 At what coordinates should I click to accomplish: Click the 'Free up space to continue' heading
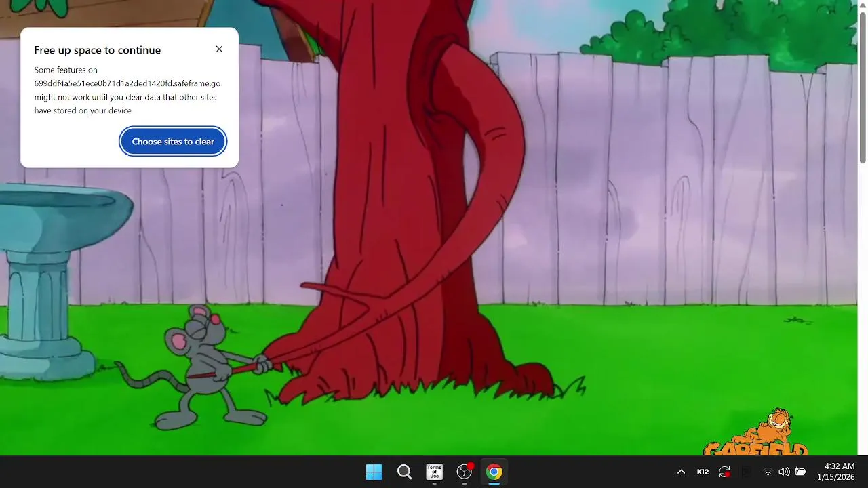click(98, 50)
